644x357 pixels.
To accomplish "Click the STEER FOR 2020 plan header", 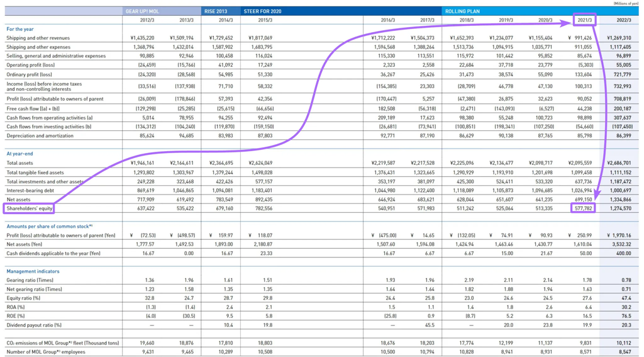I will tap(262, 11).
